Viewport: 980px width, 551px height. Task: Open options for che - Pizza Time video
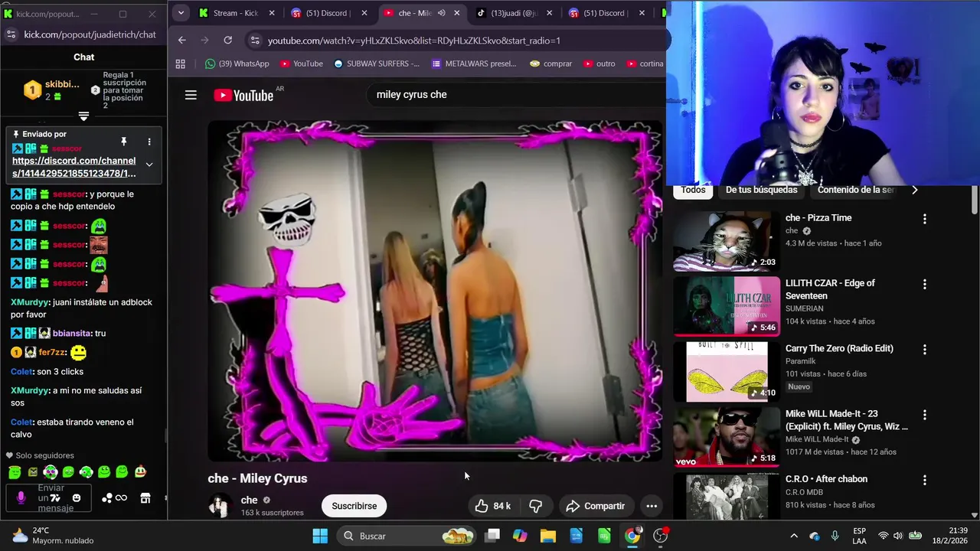pyautogui.click(x=924, y=219)
